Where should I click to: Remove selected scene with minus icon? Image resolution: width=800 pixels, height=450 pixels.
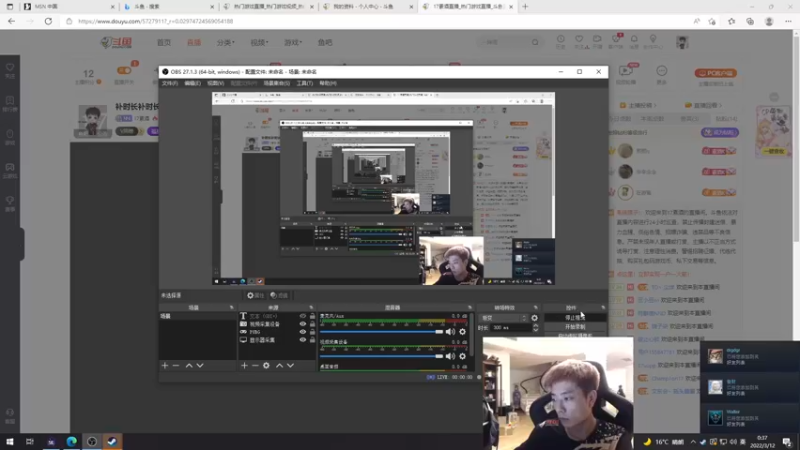click(176, 365)
